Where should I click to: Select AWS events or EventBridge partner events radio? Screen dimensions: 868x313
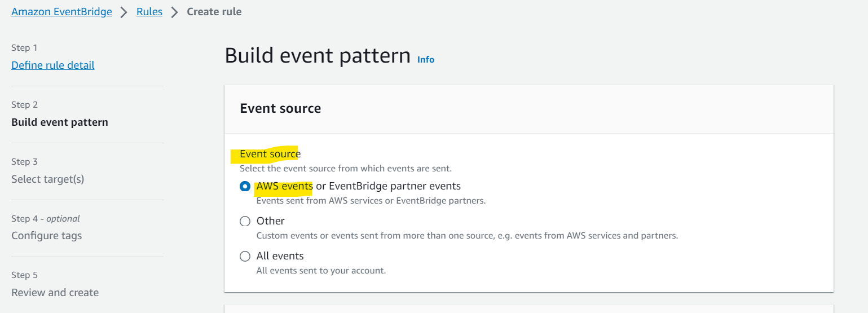tap(245, 187)
